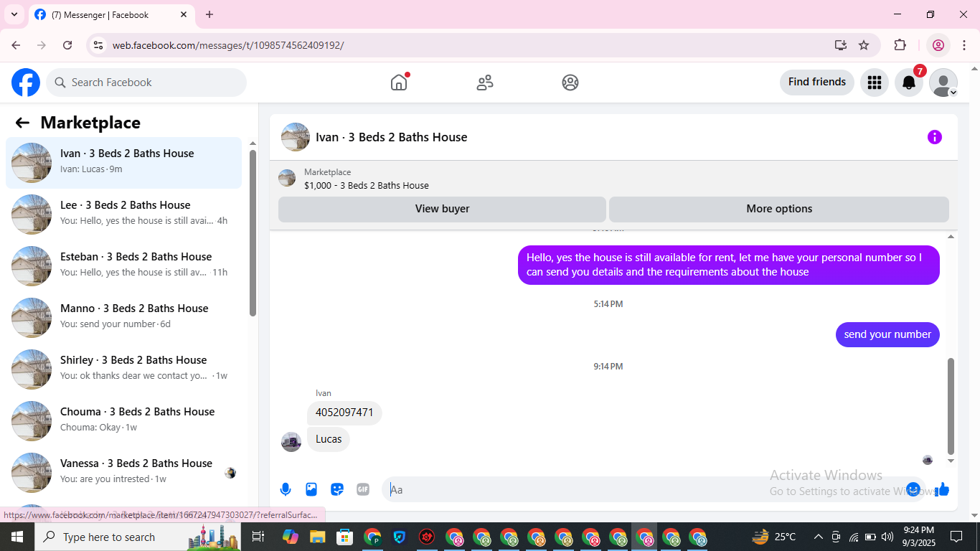Click the Windows taskbar search box
The width and height of the screenshot is (980, 551).
(138, 537)
